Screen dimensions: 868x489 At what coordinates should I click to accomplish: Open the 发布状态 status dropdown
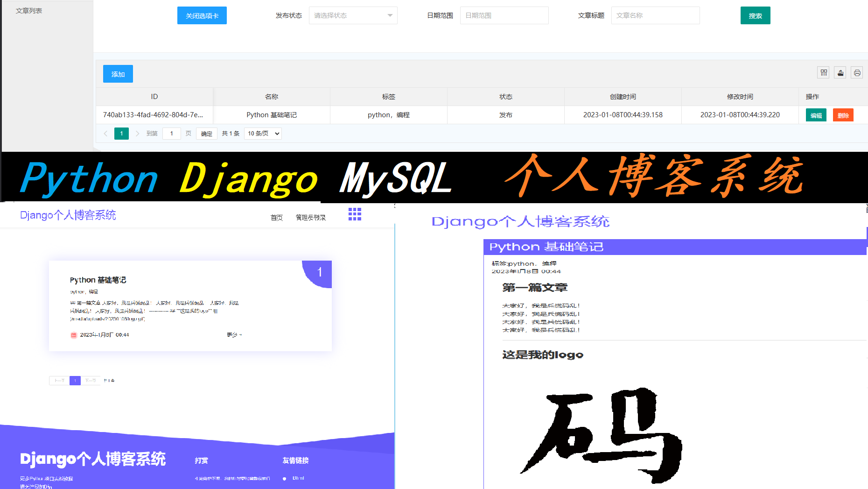pyautogui.click(x=353, y=15)
